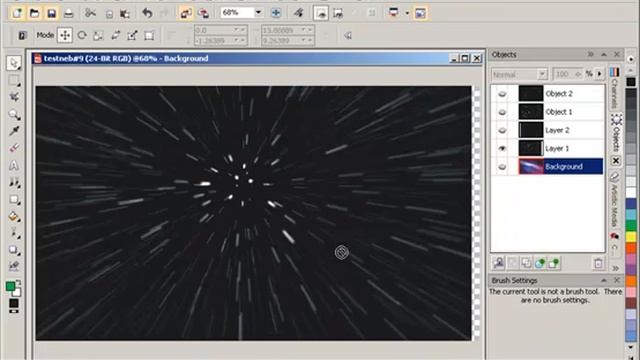Select the Eraser tool

click(x=14, y=148)
